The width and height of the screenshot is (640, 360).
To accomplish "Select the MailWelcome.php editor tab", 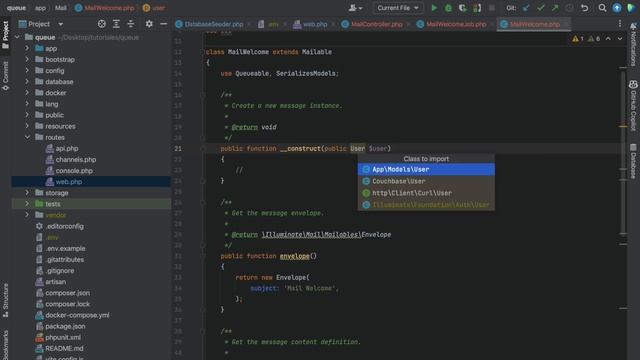I will tap(534, 24).
